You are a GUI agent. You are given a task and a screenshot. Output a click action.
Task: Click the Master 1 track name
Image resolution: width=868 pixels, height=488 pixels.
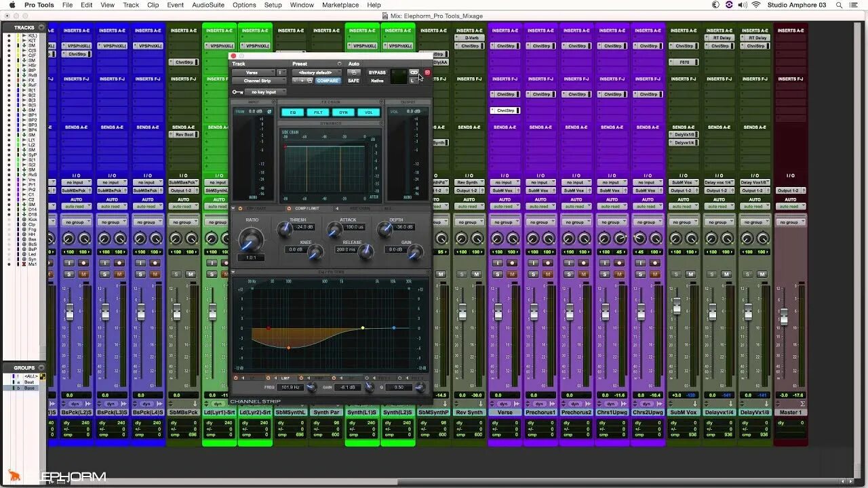tap(790, 412)
